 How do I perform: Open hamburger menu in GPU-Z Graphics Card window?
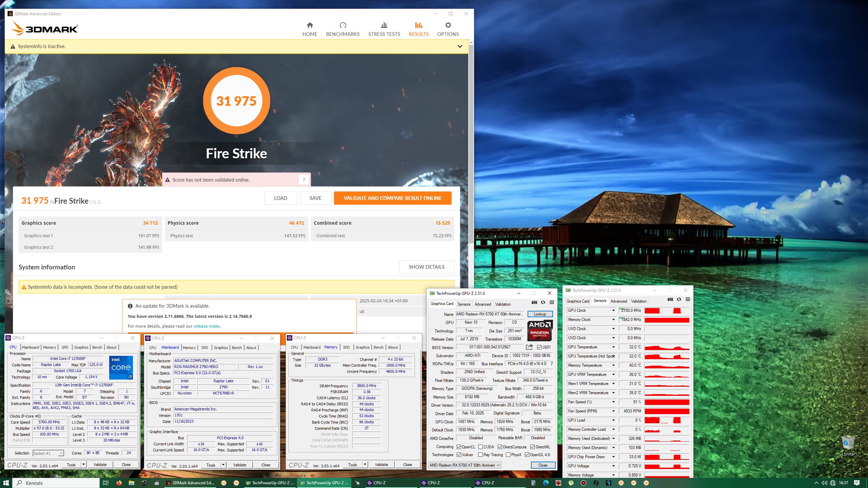552,302
